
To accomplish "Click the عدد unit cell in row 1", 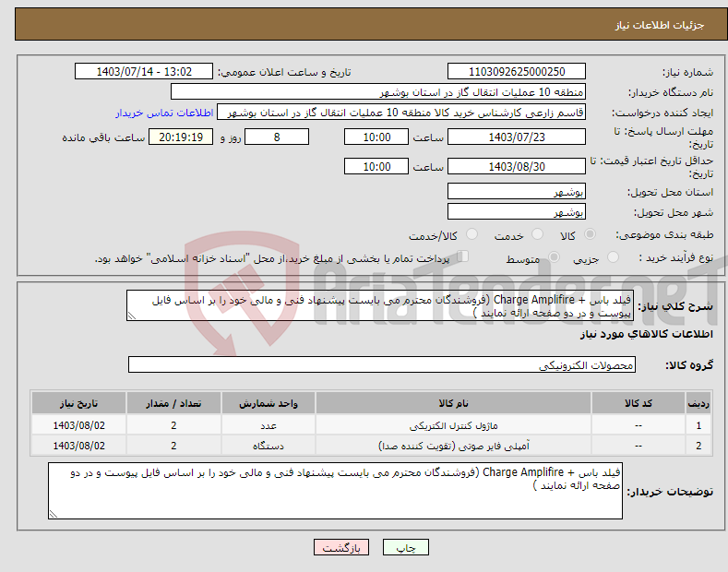I will pyautogui.click(x=269, y=425).
